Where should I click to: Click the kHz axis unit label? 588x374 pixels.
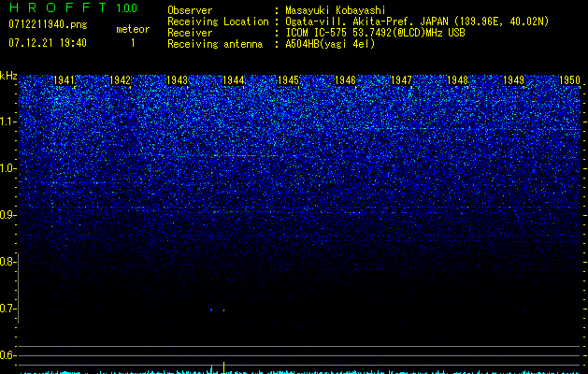[8, 76]
